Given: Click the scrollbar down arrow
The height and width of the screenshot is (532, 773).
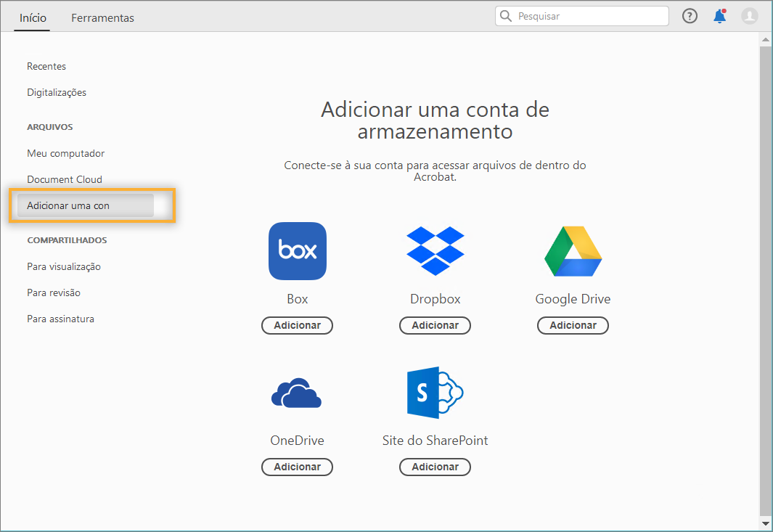Looking at the screenshot, I should [766, 523].
